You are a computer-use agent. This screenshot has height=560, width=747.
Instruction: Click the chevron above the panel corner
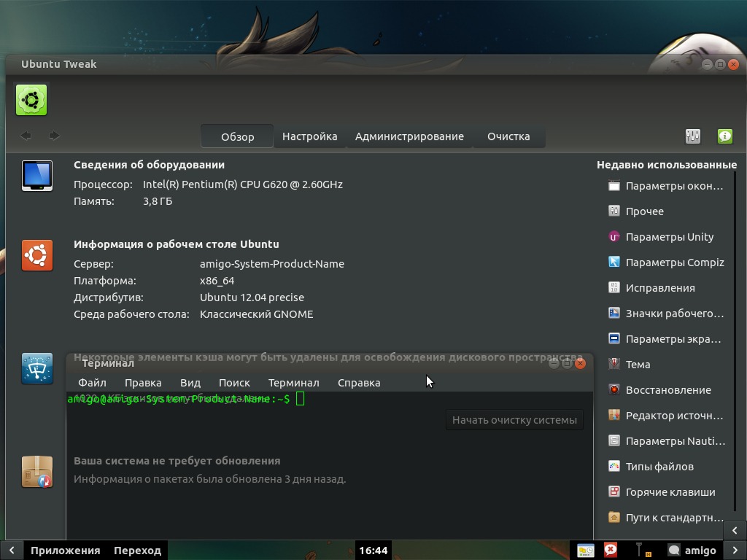tap(735, 531)
